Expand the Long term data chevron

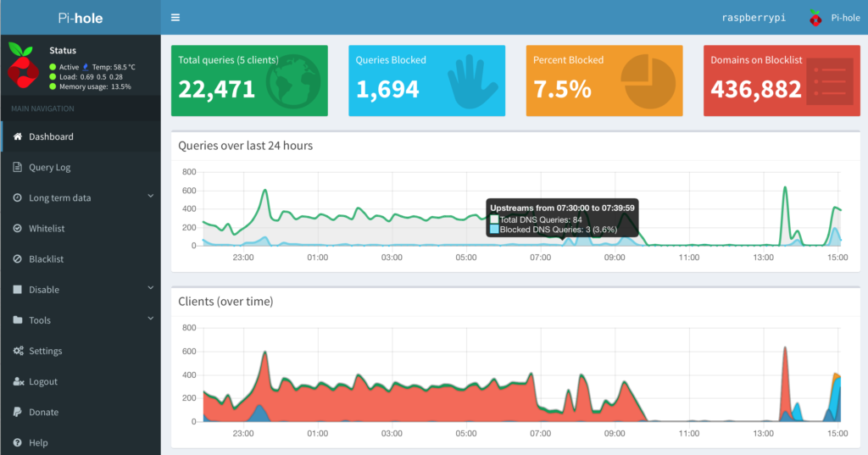151,196
